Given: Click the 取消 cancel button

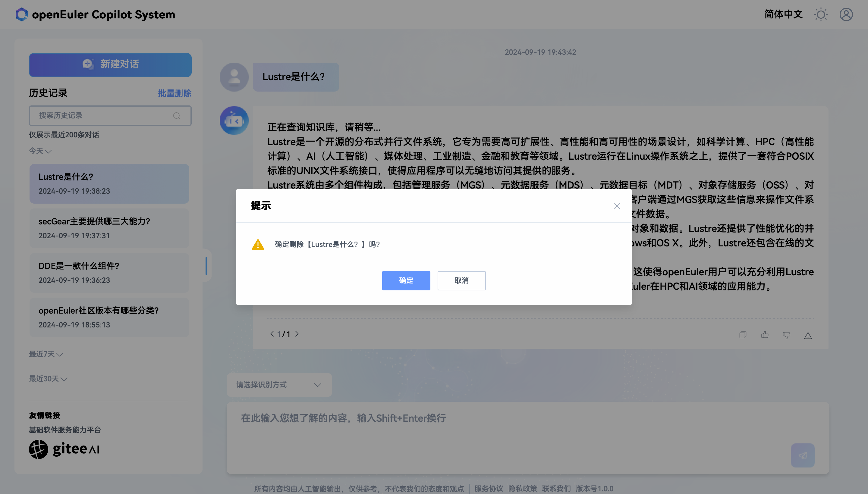Looking at the screenshot, I should [461, 281].
